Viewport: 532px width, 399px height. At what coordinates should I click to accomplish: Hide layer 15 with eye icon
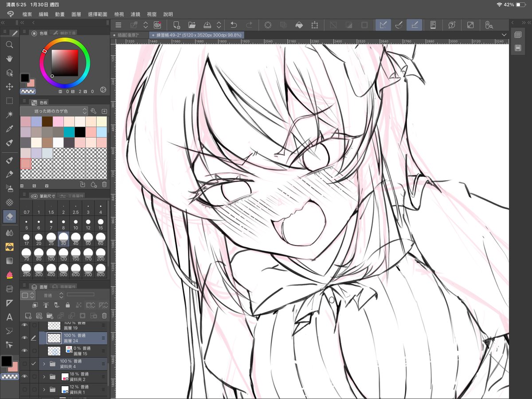click(24, 351)
